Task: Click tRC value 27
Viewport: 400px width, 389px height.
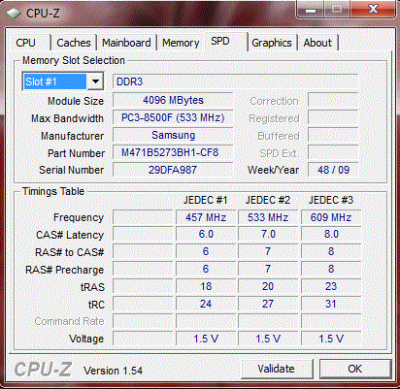Action: (268, 304)
